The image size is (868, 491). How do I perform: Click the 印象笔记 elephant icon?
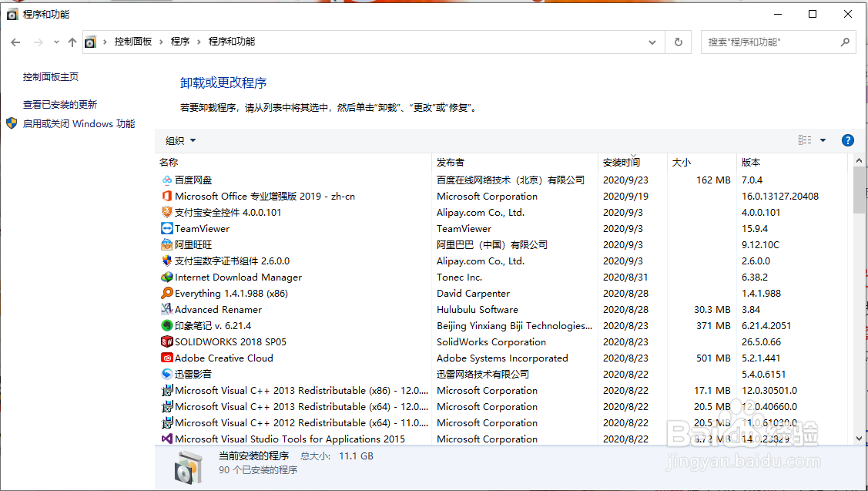point(166,325)
